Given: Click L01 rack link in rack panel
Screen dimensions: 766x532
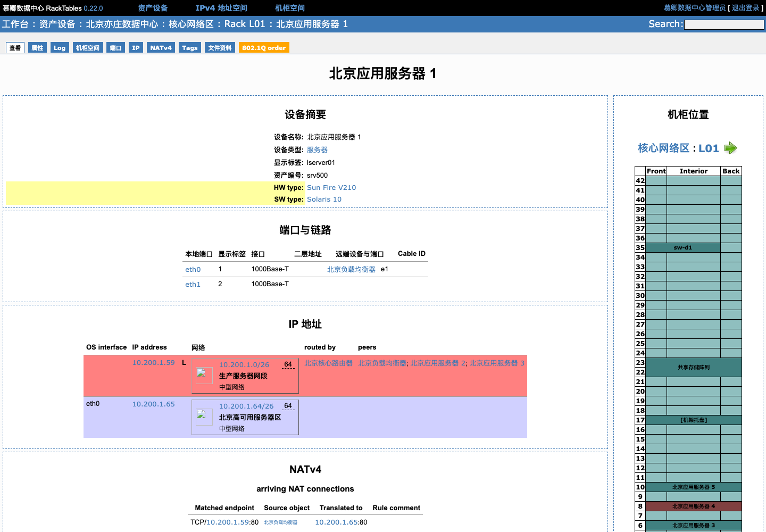Looking at the screenshot, I should tap(709, 148).
